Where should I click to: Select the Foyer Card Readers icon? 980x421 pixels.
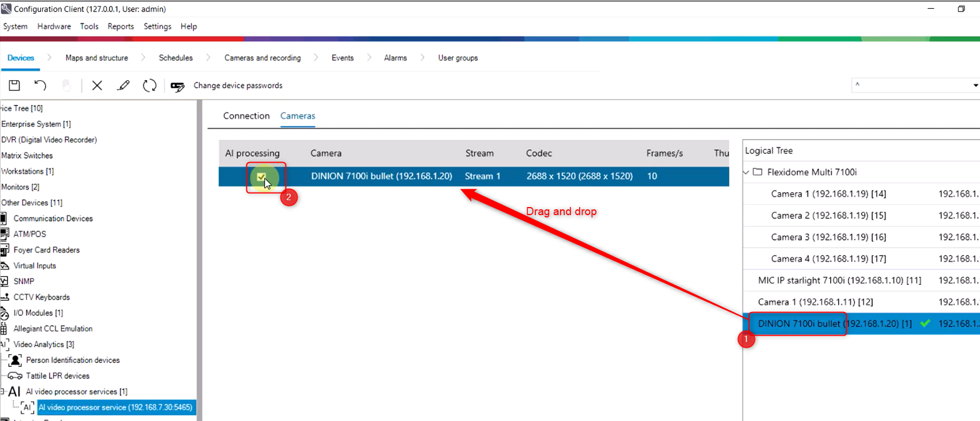(x=4, y=250)
